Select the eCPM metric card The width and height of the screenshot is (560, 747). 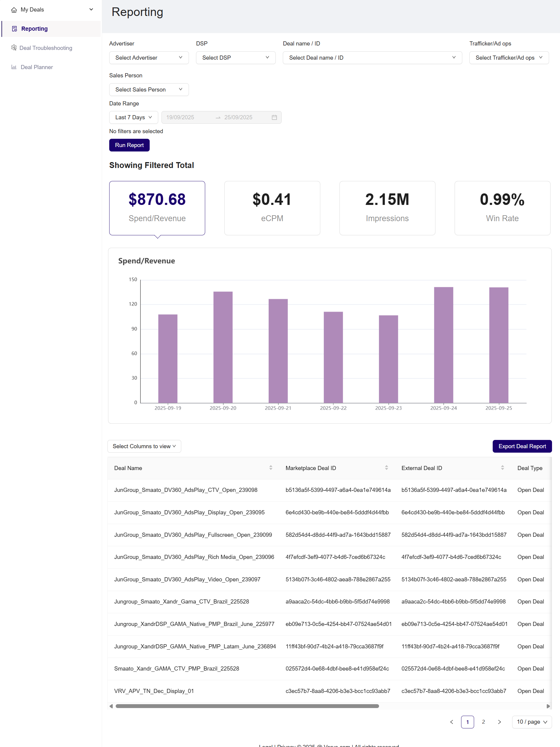pyautogui.click(x=272, y=208)
